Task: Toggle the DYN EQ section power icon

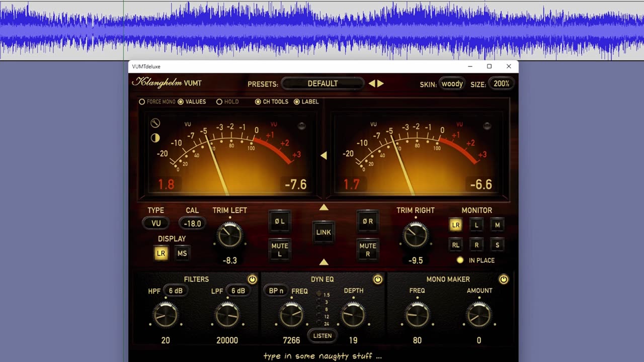Action: coord(377,280)
